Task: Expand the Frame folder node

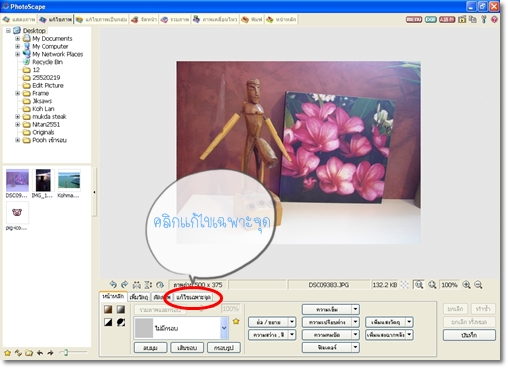Action: click(x=17, y=93)
